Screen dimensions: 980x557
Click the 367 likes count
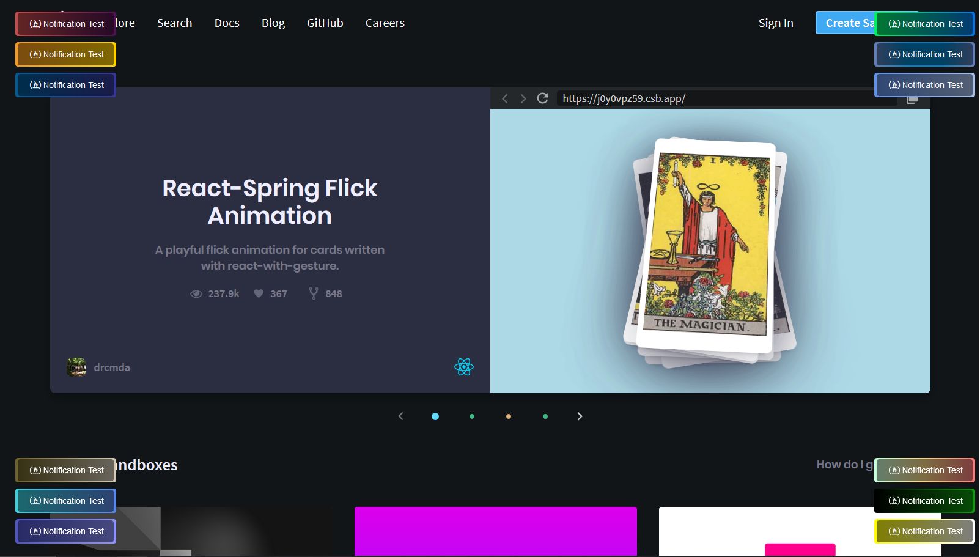coord(279,294)
